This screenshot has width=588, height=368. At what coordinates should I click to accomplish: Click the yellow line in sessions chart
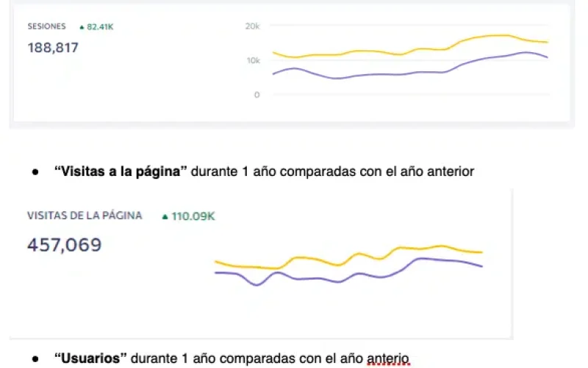(x=410, y=47)
